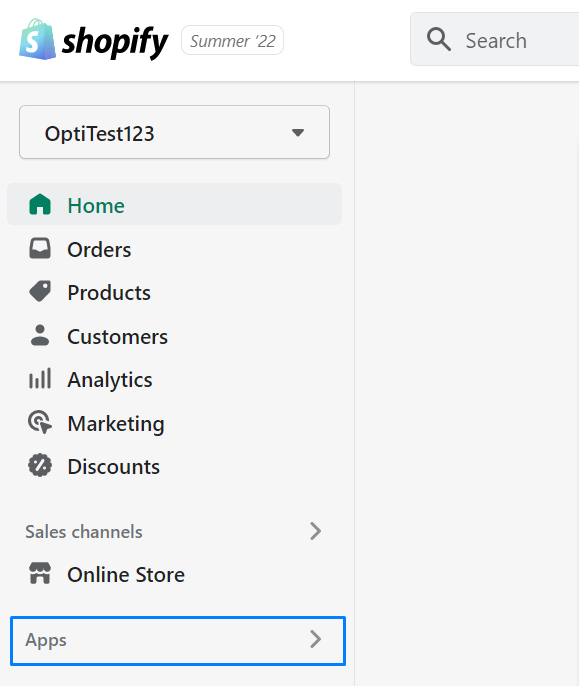The image size is (579, 686).
Task: Click the Apps section label
Action: [x=46, y=640]
